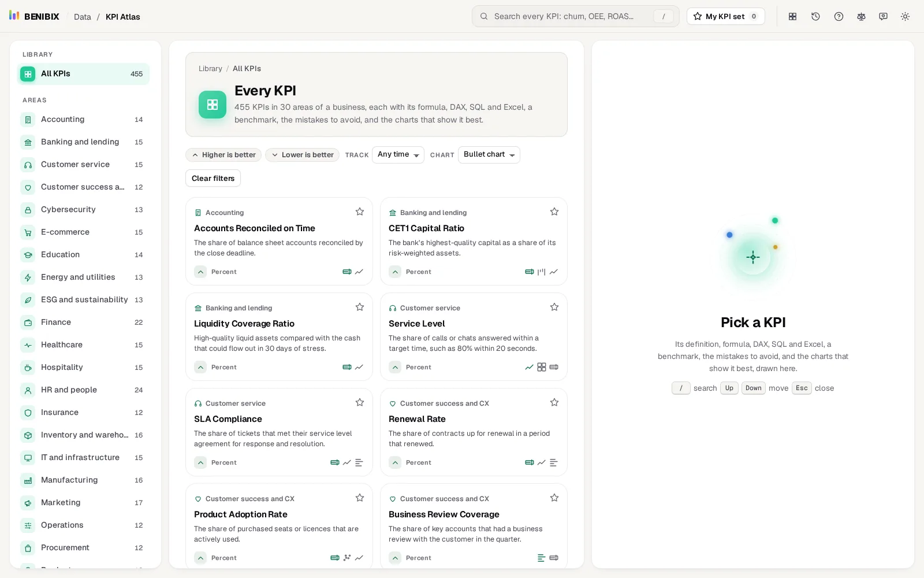This screenshot has height=578, width=924.
Task: Toggle the light/dark theme sun icon
Action: 905,17
